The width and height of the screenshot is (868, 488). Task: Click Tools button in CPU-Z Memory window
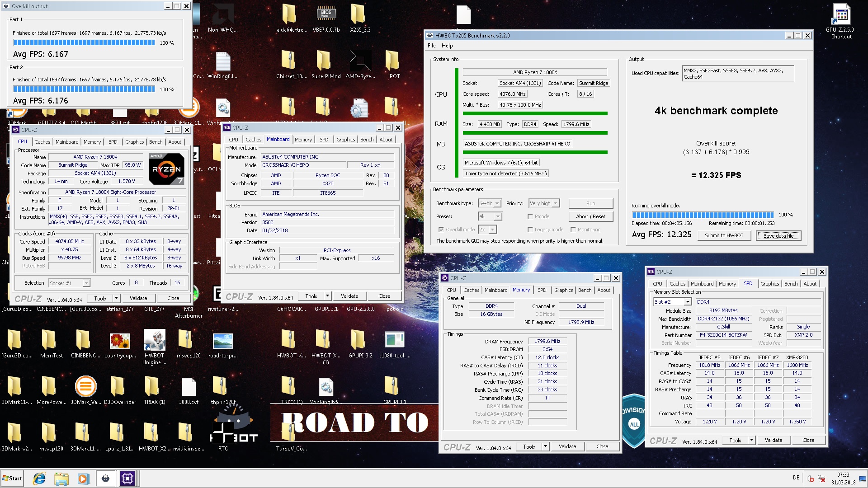click(x=529, y=446)
